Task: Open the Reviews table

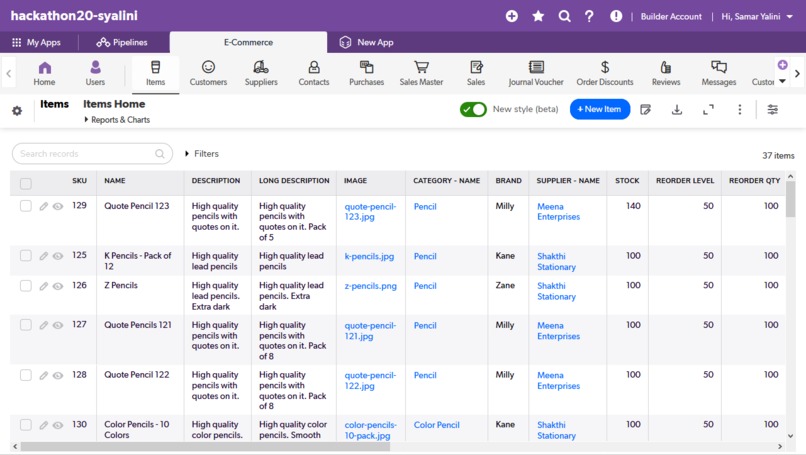Action: (666, 74)
